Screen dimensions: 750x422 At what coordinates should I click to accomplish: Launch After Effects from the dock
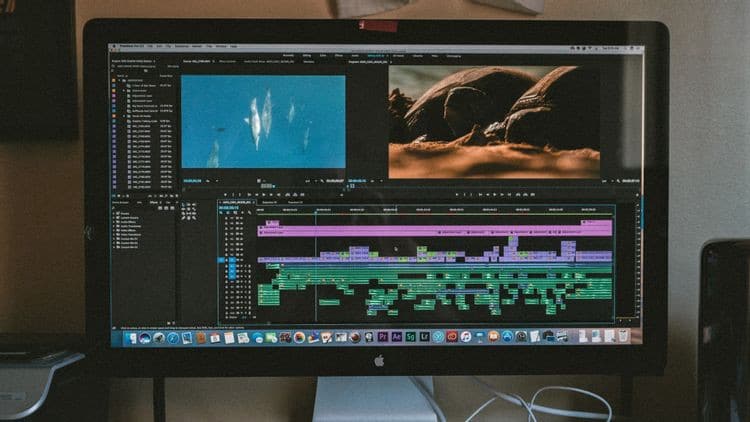click(396, 337)
